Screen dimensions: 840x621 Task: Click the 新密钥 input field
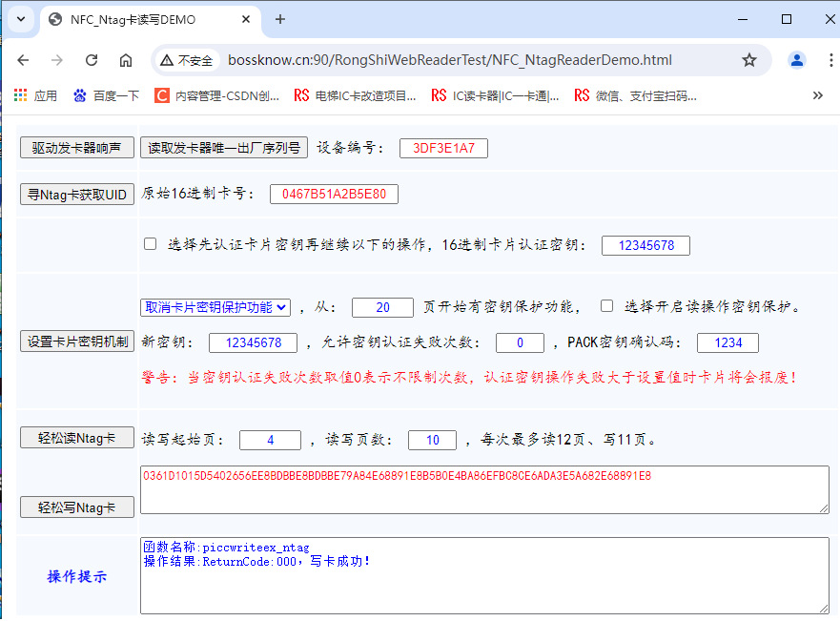point(253,342)
